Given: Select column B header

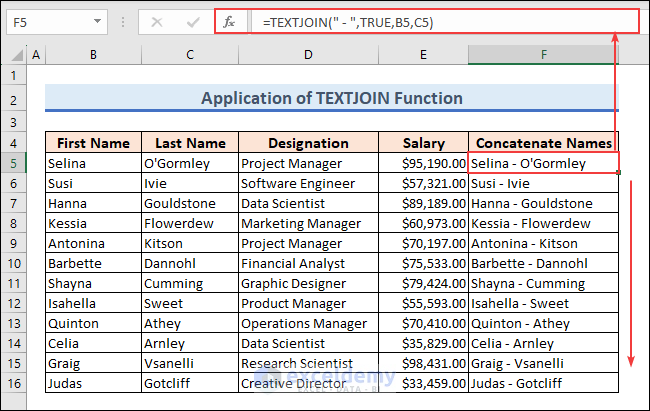Looking at the screenshot, I should [93, 54].
